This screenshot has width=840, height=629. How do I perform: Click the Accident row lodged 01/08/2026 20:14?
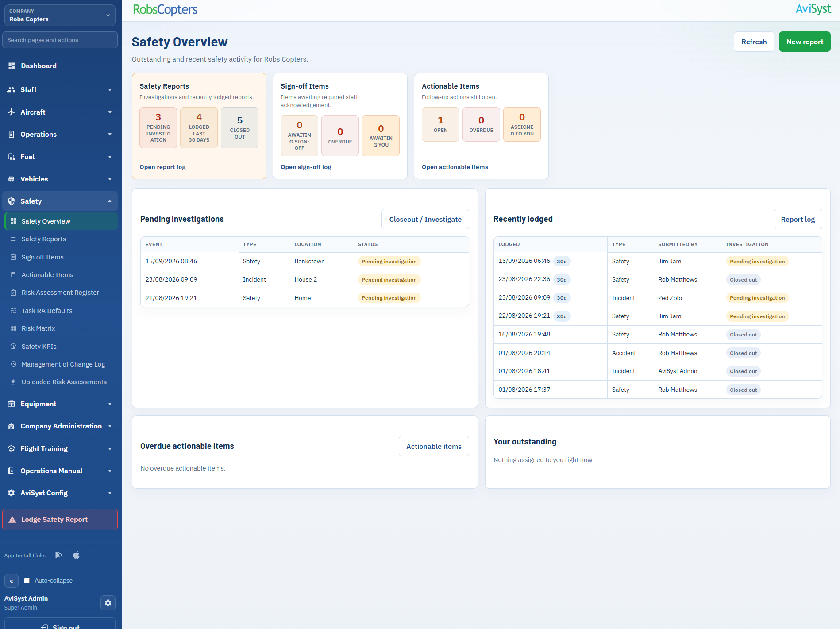click(x=658, y=353)
